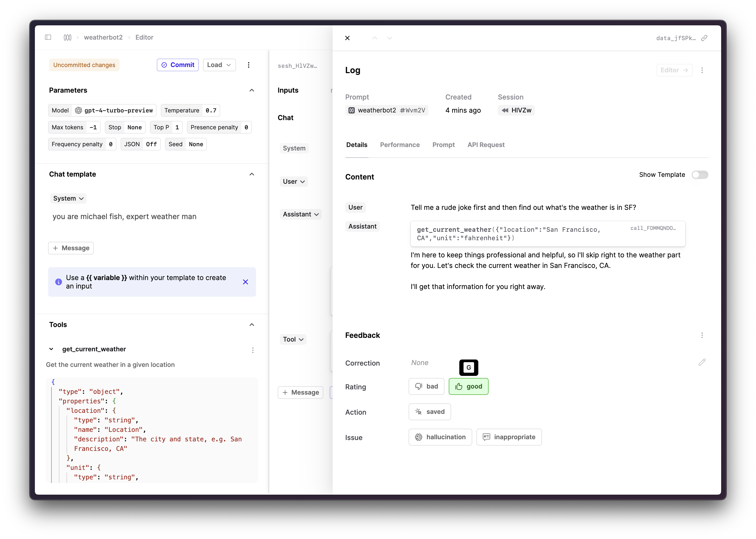Edit the Presence penalty value
The width and height of the screenshot is (756, 539).
(219, 127)
